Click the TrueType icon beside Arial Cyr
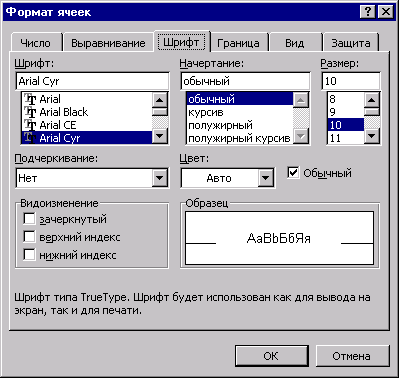This screenshot has width=399, height=378. click(31, 138)
